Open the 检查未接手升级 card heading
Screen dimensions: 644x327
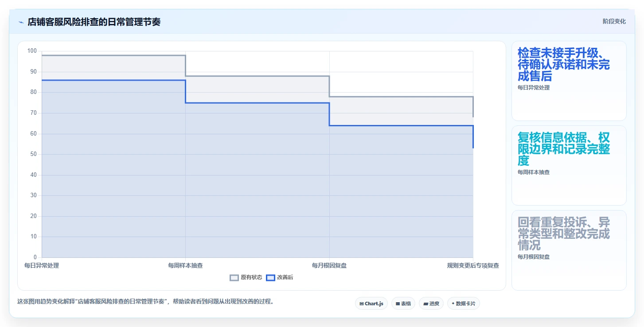(x=564, y=64)
